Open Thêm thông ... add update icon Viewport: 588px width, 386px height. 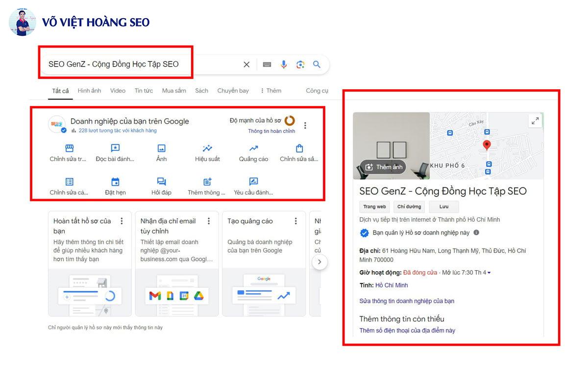[207, 182]
